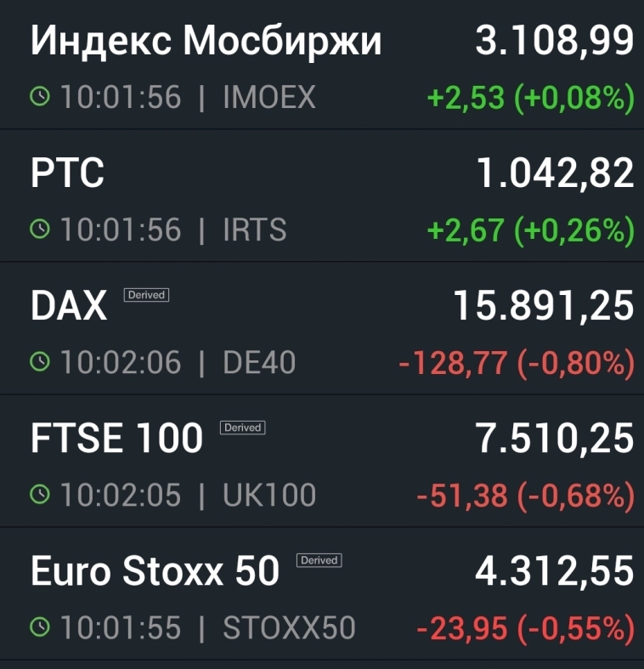Open the Euro Stoxx 50 index
The height and width of the screenshot is (669, 644).
point(155,572)
